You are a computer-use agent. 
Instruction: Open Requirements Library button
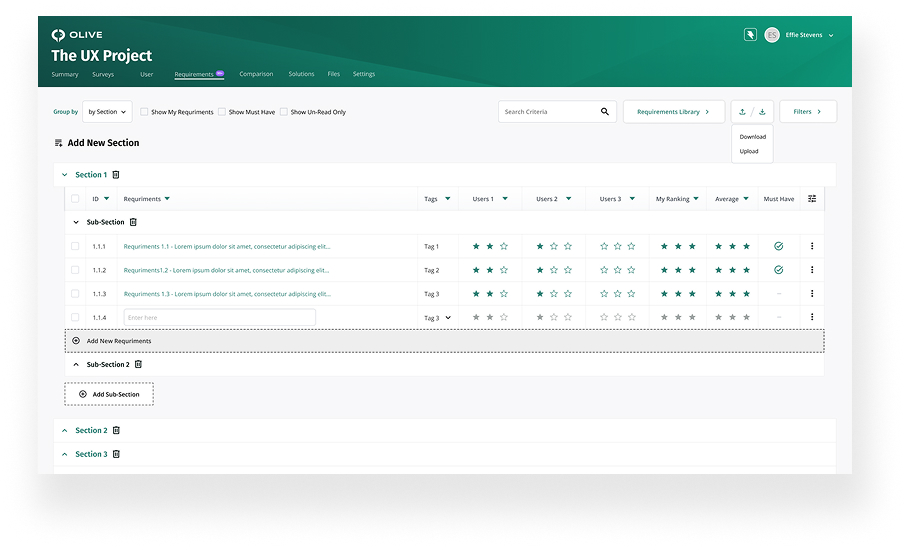pyautogui.click(x=674, y=112)
